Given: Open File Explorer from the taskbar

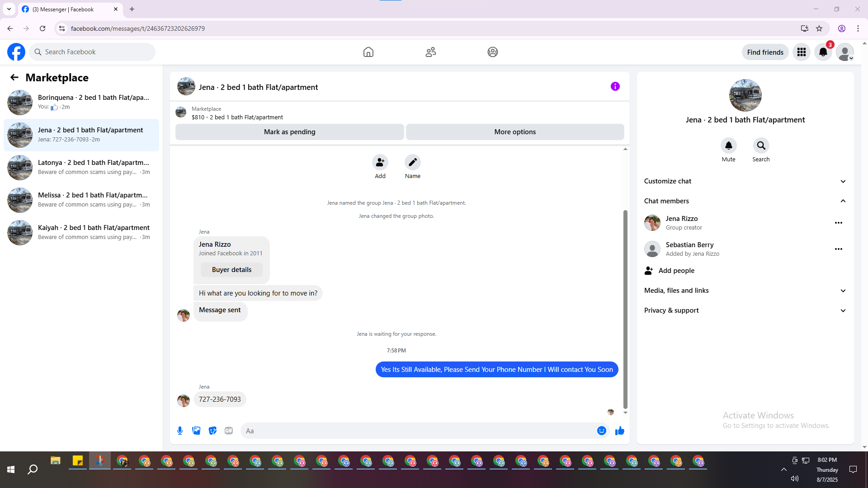Looking at the screenshot, I should [56, 461].
